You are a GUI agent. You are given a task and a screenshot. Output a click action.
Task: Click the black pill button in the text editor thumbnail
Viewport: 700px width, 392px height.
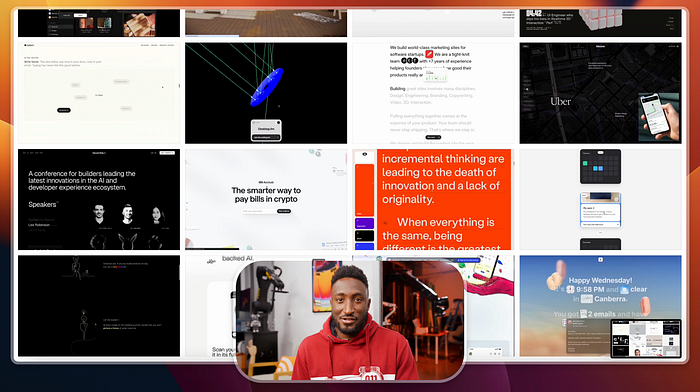[64, 110]
